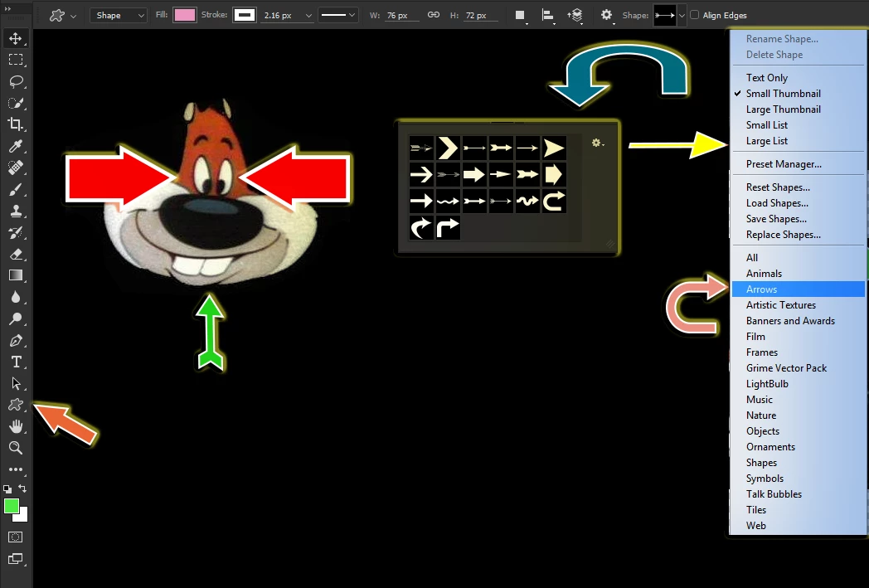Select the Pen tool
The height and width of the screenshot is (588, 869).
click(x=16, y=340)
